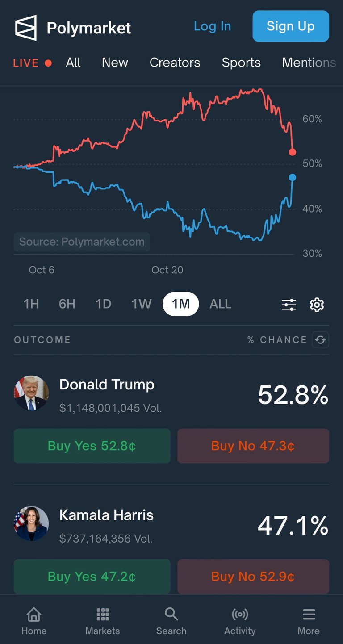Buy No for Kamala Harris at 52.9¢
343x644 pixels.
[253, 577]
